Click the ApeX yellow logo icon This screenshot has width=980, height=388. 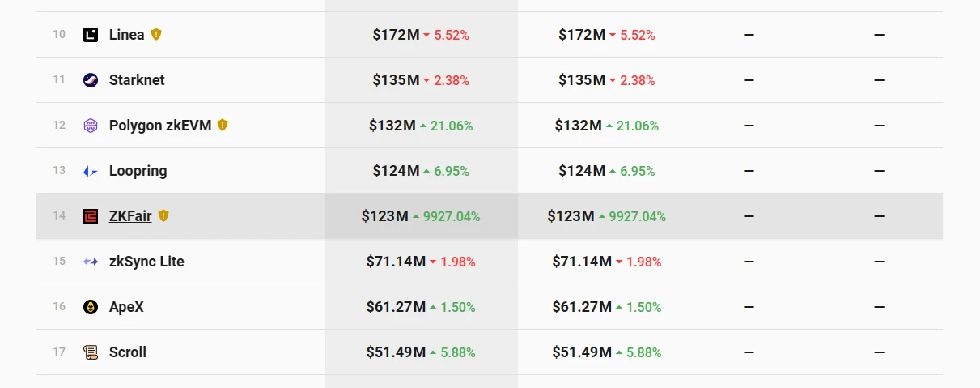(91, 307)
